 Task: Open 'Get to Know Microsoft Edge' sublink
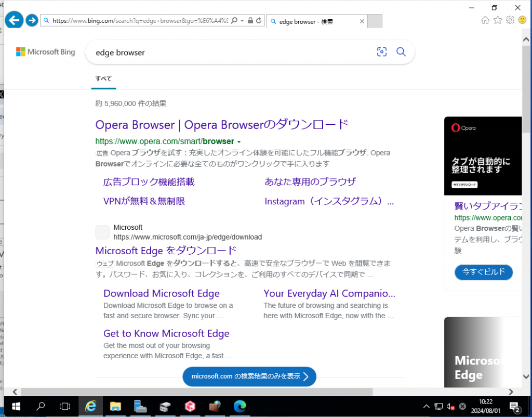(166, 333)
